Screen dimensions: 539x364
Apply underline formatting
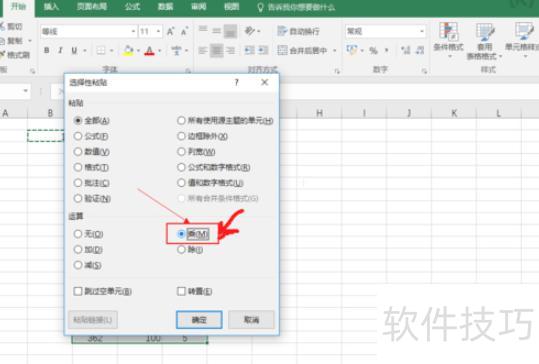coord(74,51)
